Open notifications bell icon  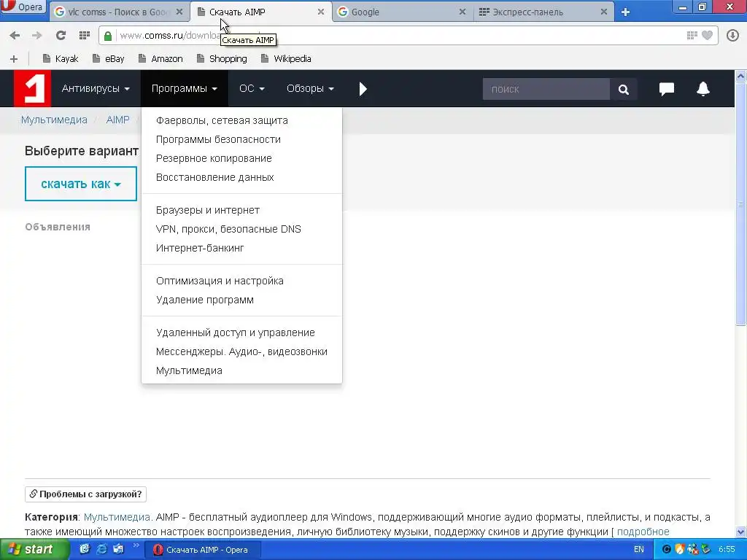click(x=703, y=89)
